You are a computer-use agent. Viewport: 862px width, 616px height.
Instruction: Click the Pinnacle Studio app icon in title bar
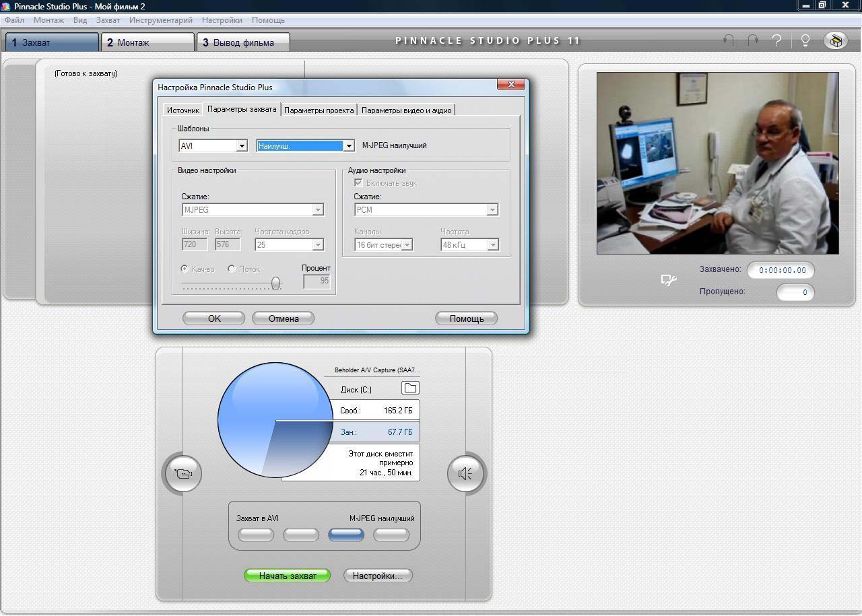pyautogui.click(x=6, y=6)
